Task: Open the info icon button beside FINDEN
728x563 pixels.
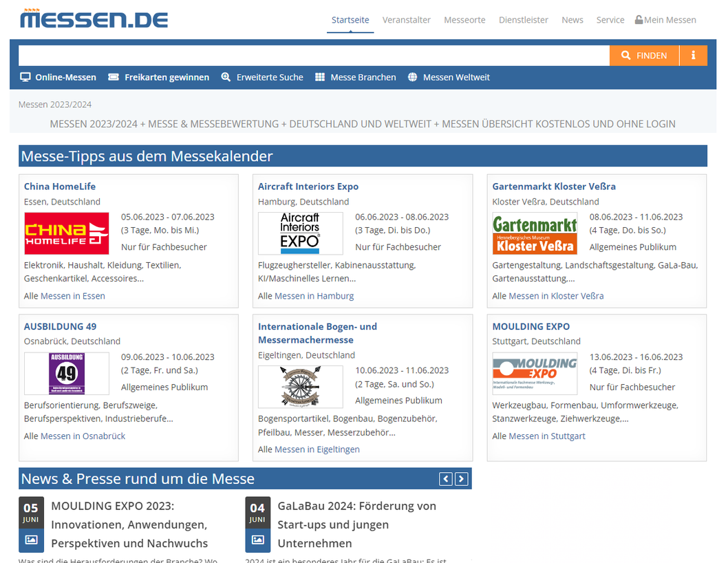Action: [693, 55]
